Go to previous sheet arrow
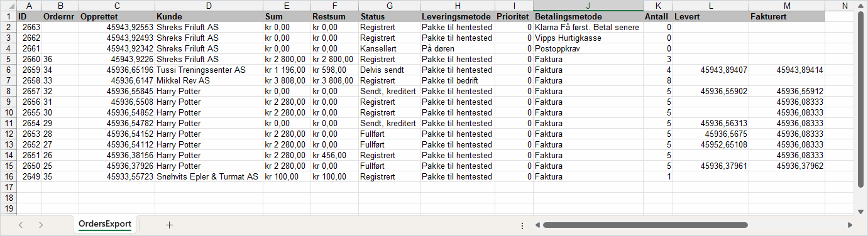The width and height of the screenshot is (868, 236). pyautogui.click(x=21, y=225)
